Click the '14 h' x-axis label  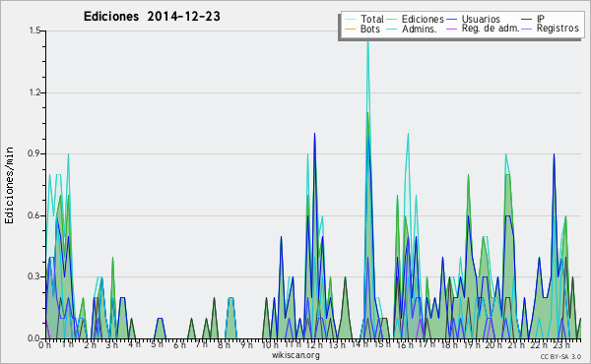360,344
